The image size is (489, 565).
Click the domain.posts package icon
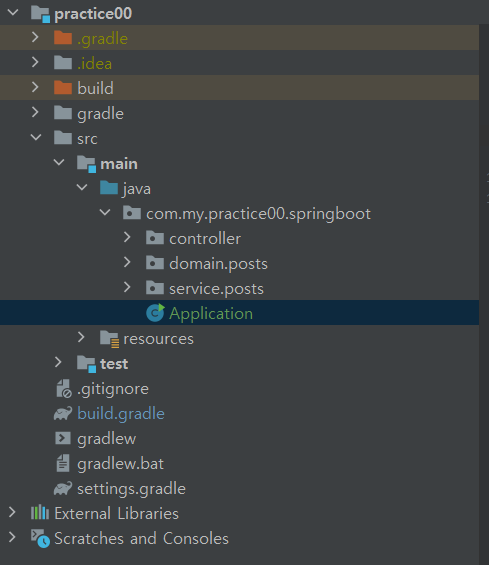155,263
